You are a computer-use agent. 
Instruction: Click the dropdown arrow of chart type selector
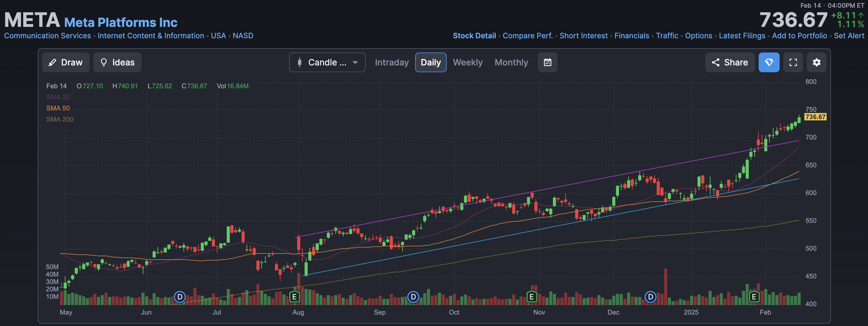point(355,62)
